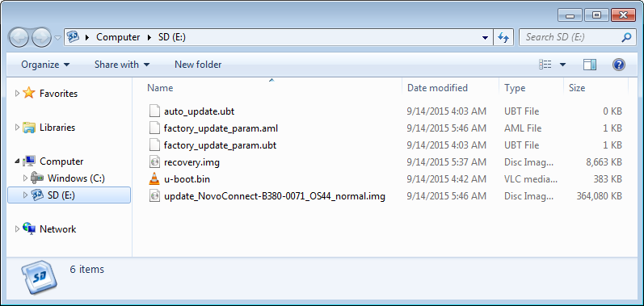Click the search magnifier icon
644x306 pixels.
[x=626, y=37]
